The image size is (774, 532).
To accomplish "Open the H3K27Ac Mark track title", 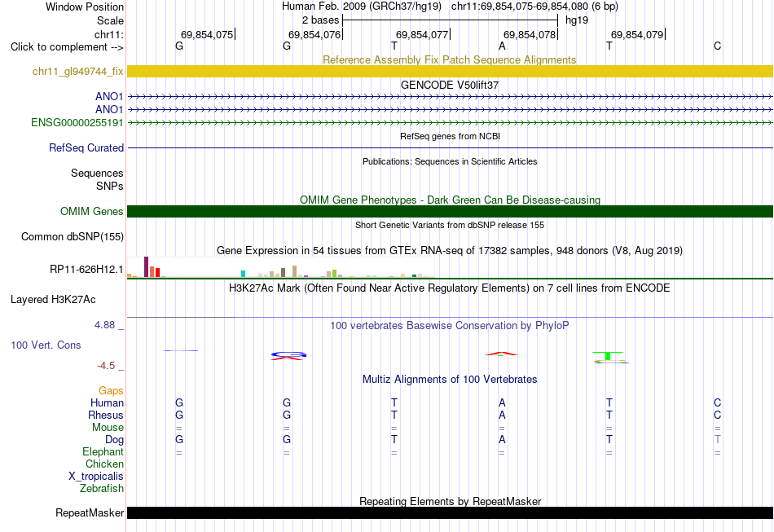I will click(x=449, y=288).
